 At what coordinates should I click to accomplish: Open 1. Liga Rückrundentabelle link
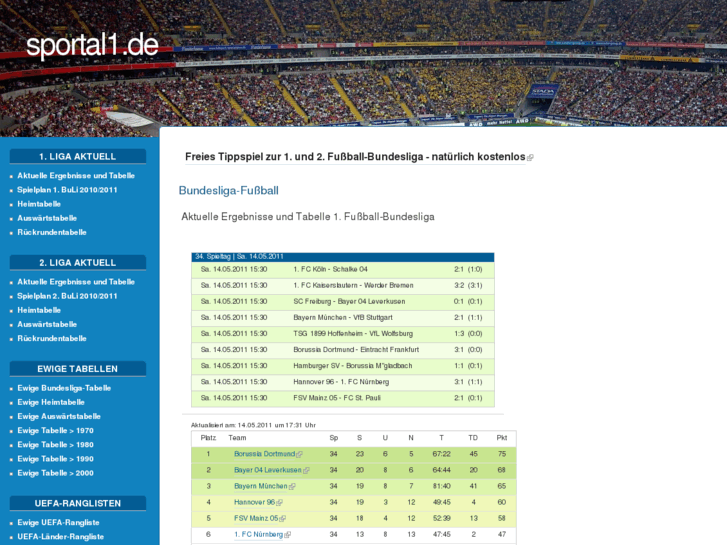[52, 232]
